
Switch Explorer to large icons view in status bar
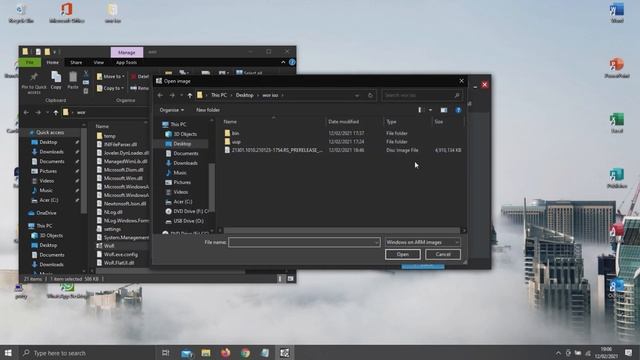[291, 279]
